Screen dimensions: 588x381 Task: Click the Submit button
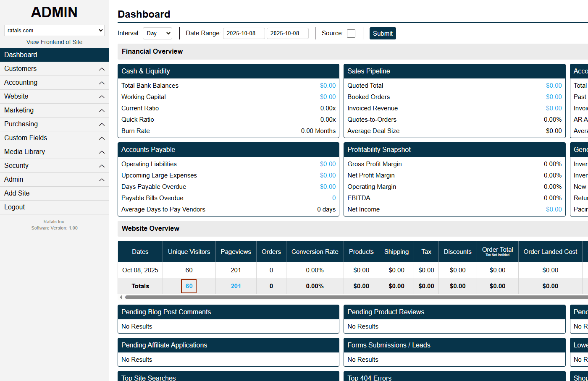383,33
